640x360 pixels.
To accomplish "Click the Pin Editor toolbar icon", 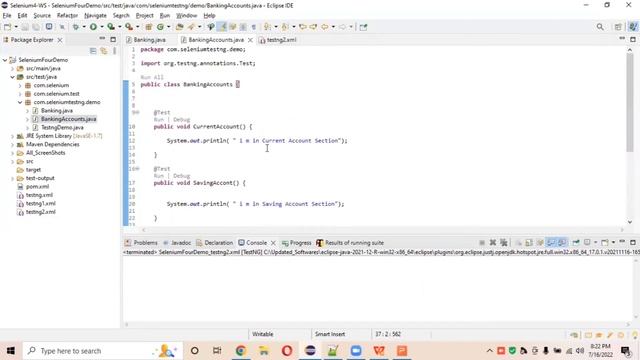I will [363, 27].
